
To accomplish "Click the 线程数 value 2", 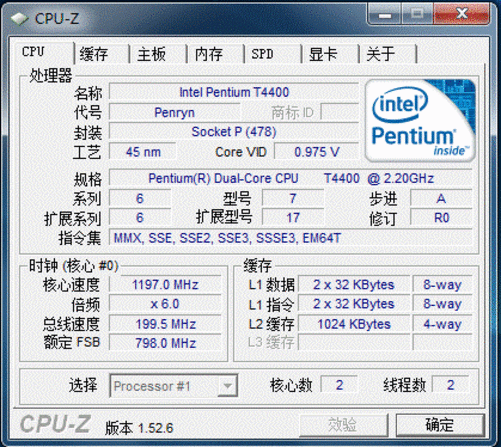I will pyautogui.click(x=450, y=385).
